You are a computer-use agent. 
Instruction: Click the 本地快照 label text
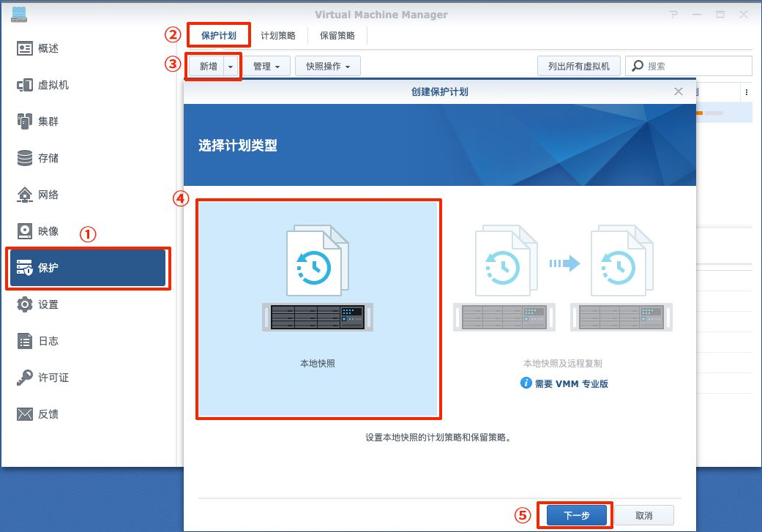(x=318, y=364)
